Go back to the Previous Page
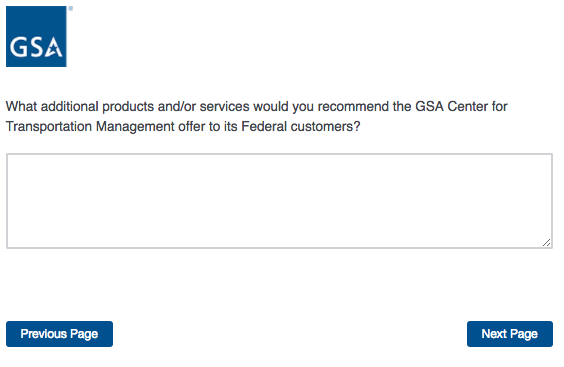 point(59,334)
